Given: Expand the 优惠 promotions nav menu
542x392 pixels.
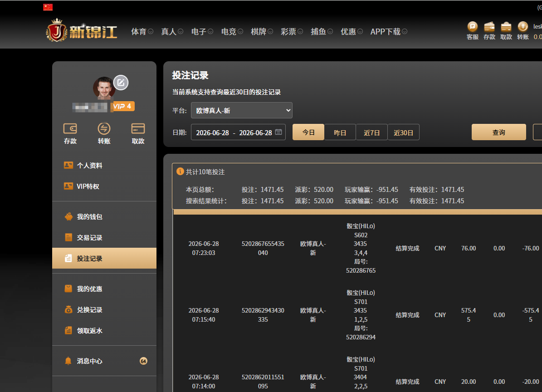Looking at the screenshot, I should pyautogui.click(x=352, y=31).
